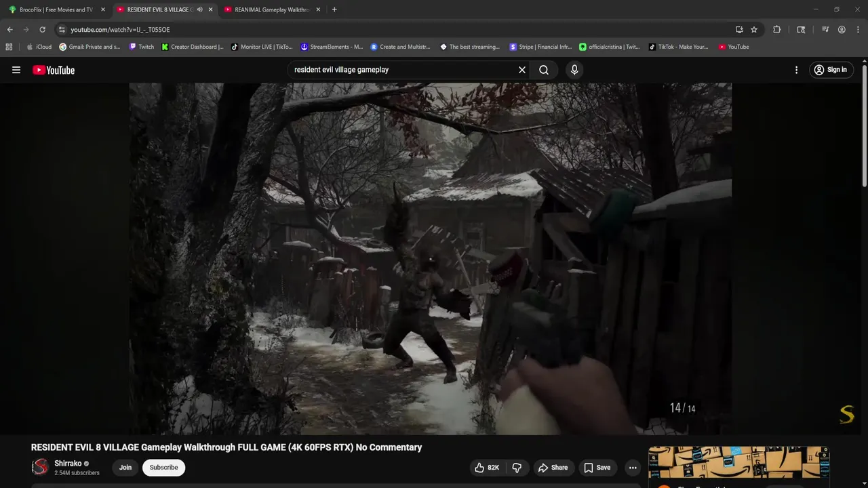Viewport: 868px width, 488px height.
Task: Open the Gmail bookmark
Action: click(x=90, y=47)
